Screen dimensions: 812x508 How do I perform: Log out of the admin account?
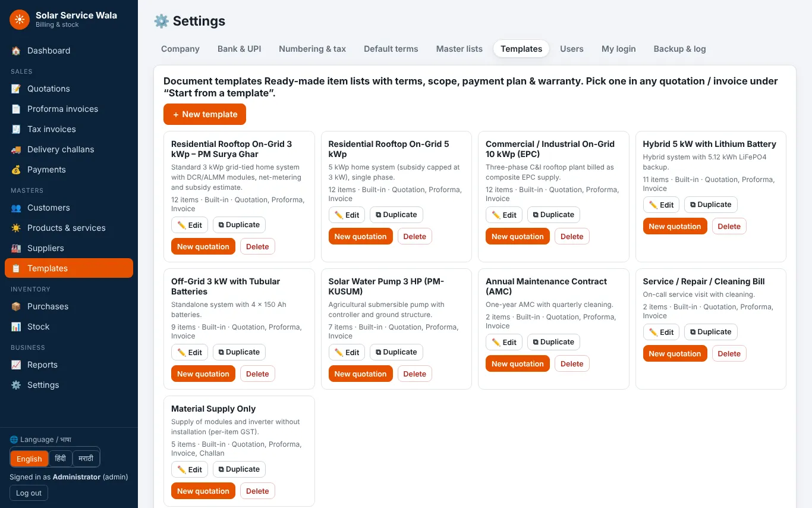pyautogui.click(x=29, y=493)
